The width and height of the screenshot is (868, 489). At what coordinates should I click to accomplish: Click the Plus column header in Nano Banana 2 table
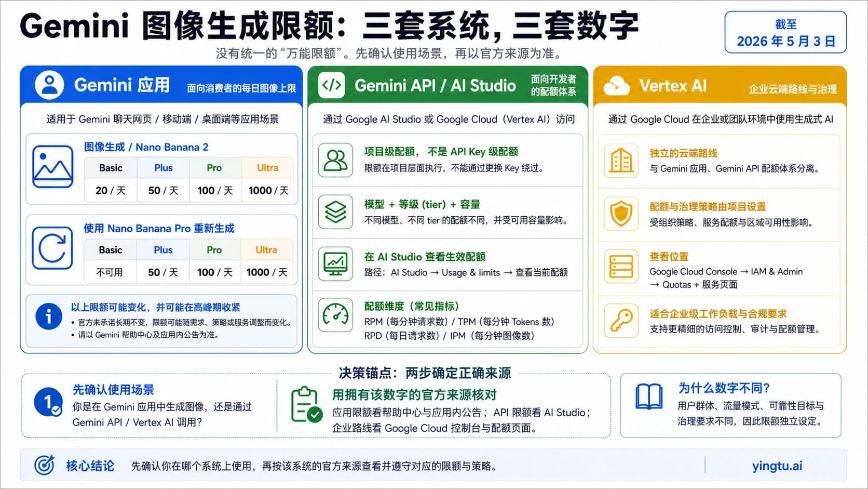click(163, 168)
